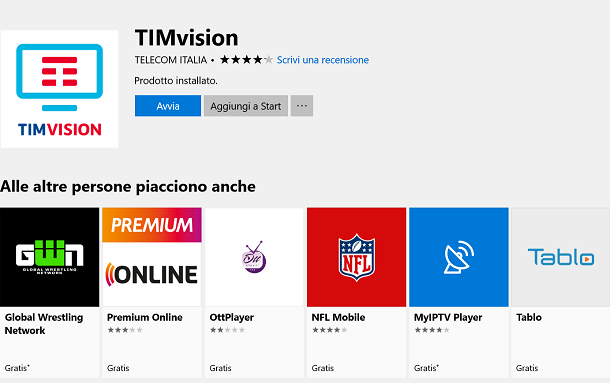Open the Global Wrestling Network tile icon
Screen dimensions: 610x383
click(x=49, y=257)
